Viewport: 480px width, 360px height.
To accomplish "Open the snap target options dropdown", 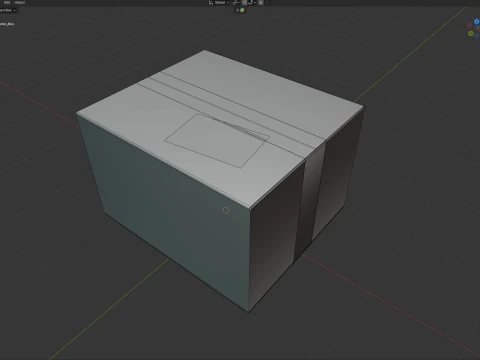I will coord(252,2).
